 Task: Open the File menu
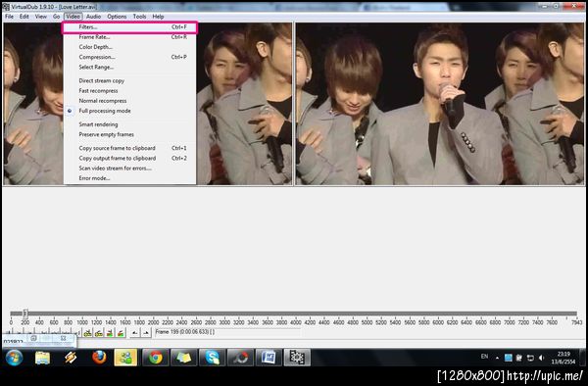9,17
